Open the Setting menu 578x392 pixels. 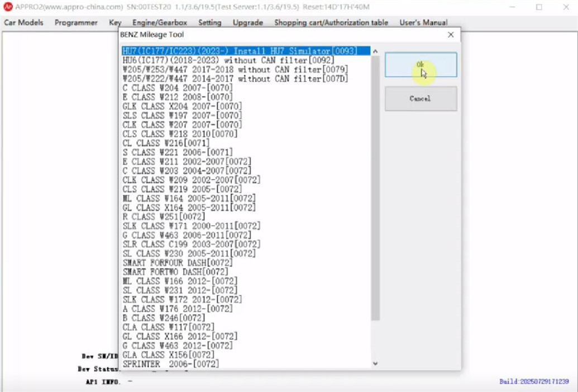click(x=210, y=22)
